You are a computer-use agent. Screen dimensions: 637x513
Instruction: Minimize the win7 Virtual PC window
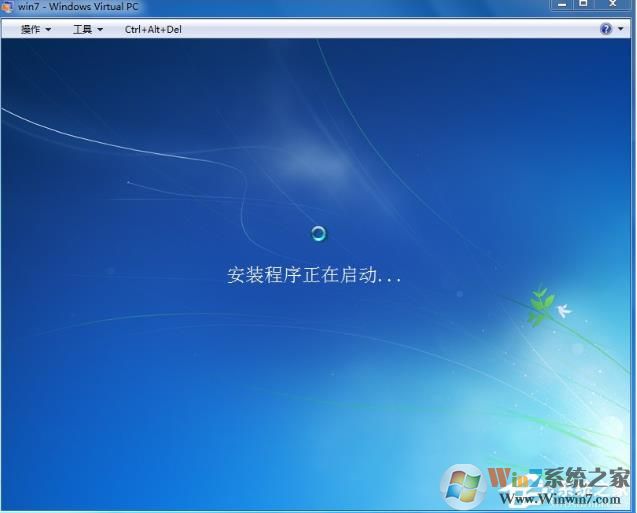(x=562, y=4)
